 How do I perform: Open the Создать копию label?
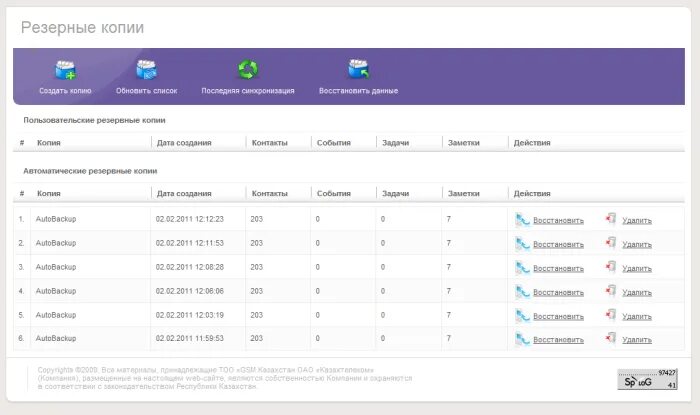(65, 91)
